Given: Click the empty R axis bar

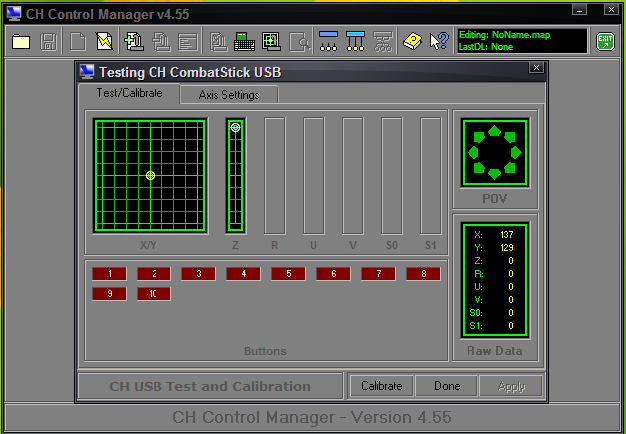Looking at the screenshot, I should [x=275, y=175].
